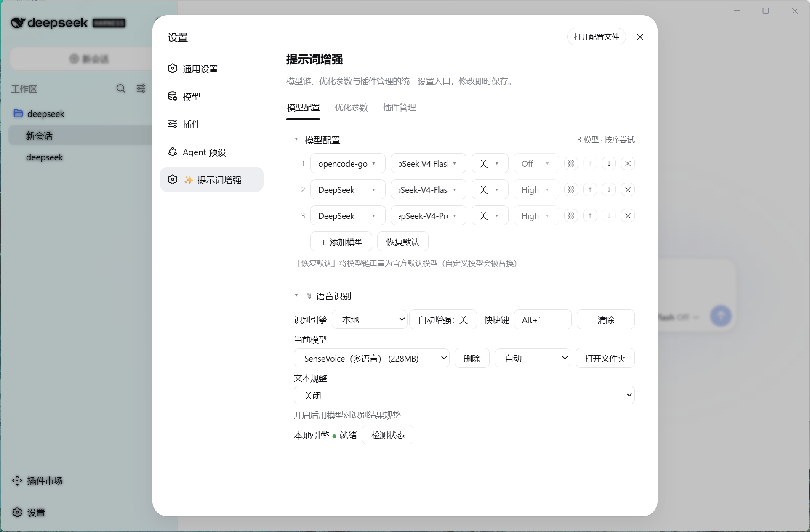Click the blue send arrow button
The width and height of the screenshot is (810, 532).
tap(721, 316)
